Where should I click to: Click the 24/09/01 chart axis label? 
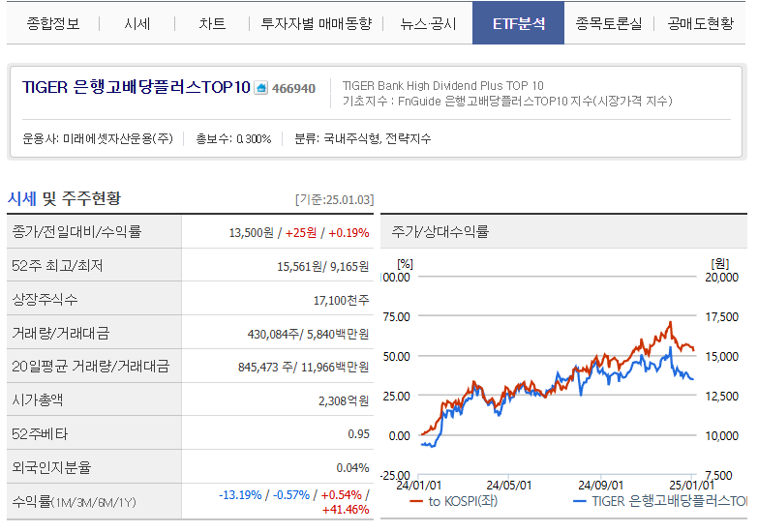(600, 486)
